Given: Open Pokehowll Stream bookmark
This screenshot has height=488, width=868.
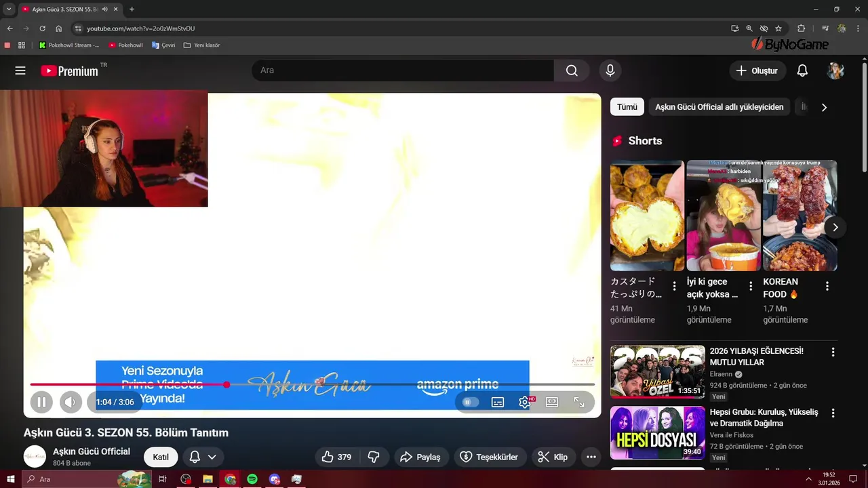Looking at the screenshot, I should point(69,45).
